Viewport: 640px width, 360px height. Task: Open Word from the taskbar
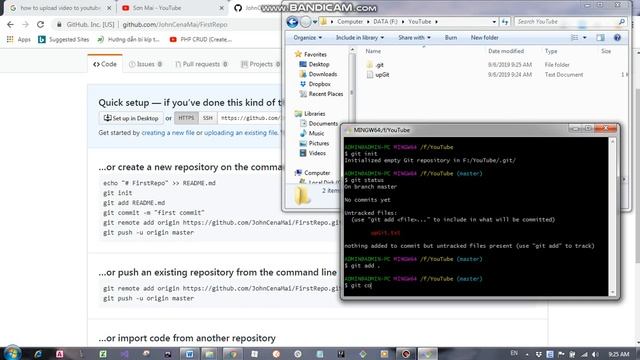(189, 354)
